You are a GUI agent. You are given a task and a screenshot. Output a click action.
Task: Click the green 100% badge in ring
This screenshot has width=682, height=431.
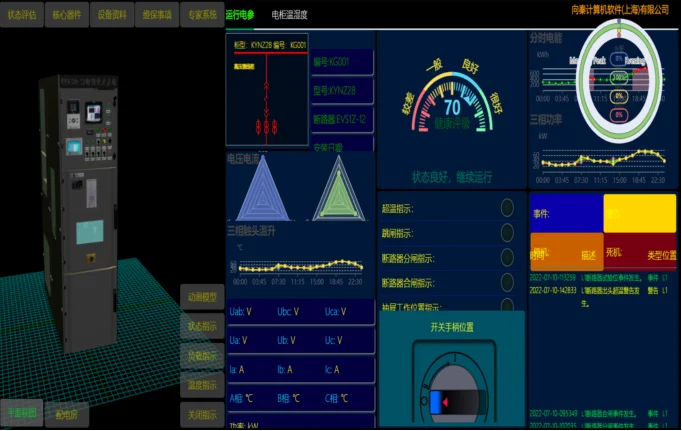point(619,78)
